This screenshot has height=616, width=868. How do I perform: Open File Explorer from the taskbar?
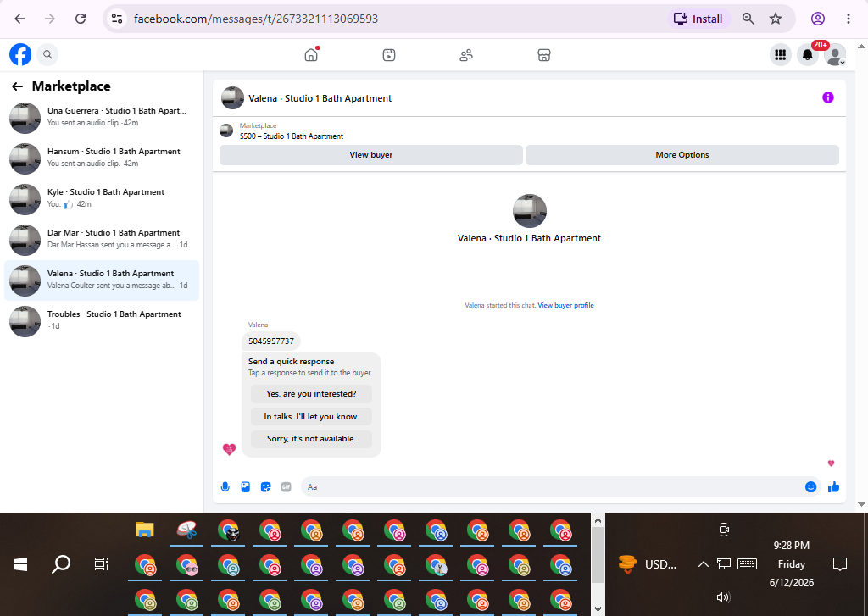[x=144, y=530]
